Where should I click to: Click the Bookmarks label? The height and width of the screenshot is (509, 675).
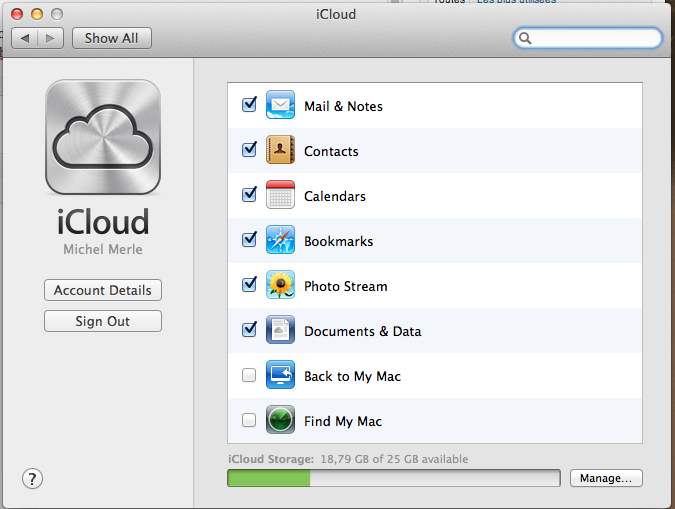(x=338, y=241)
